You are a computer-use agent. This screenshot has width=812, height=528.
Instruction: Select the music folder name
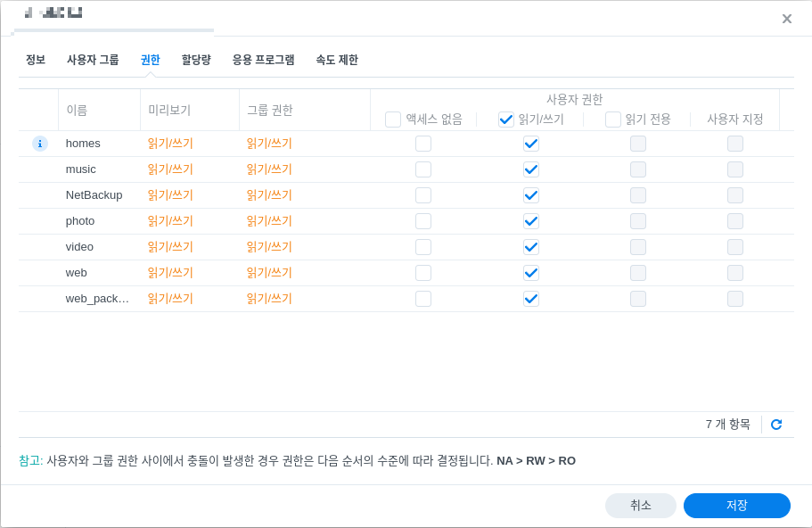tap(81, 169)
